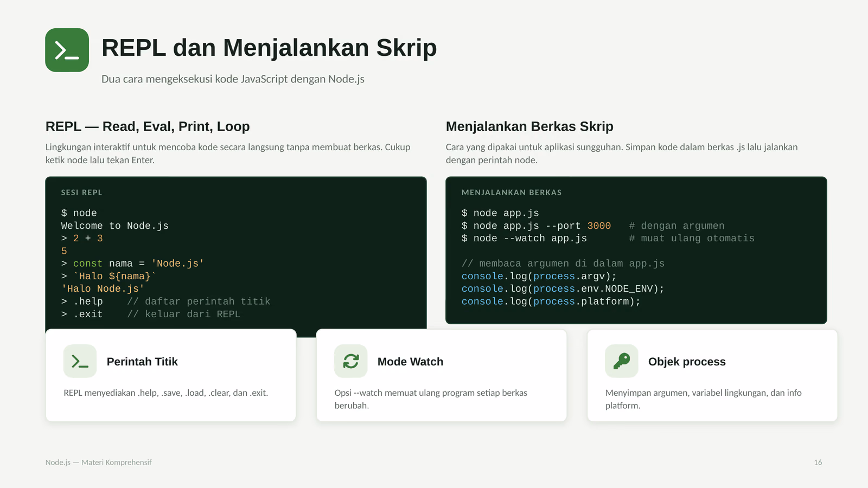Click the template literal line '`Halo ${nama}`'
This screenshot has width=868, height=488.
tap(114, 276)
